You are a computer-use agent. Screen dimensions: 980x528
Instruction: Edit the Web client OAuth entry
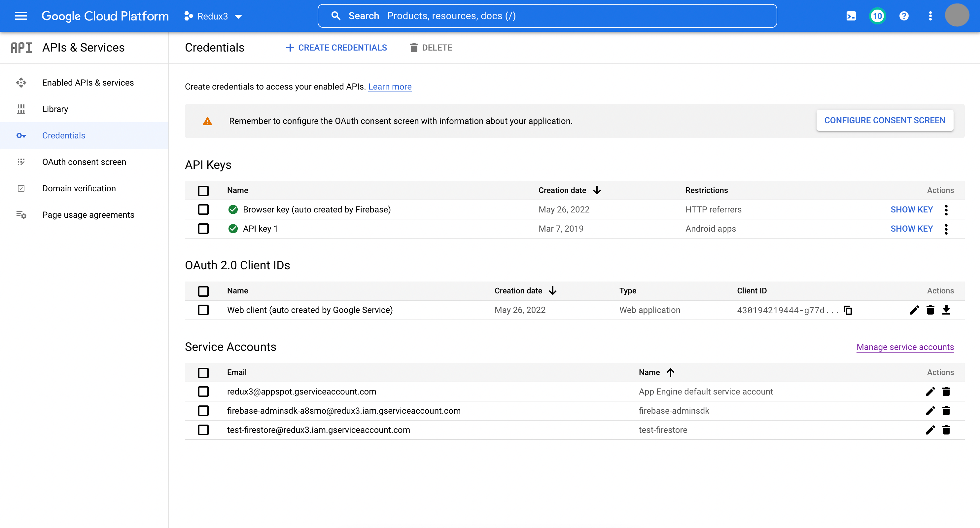point(914,310)
